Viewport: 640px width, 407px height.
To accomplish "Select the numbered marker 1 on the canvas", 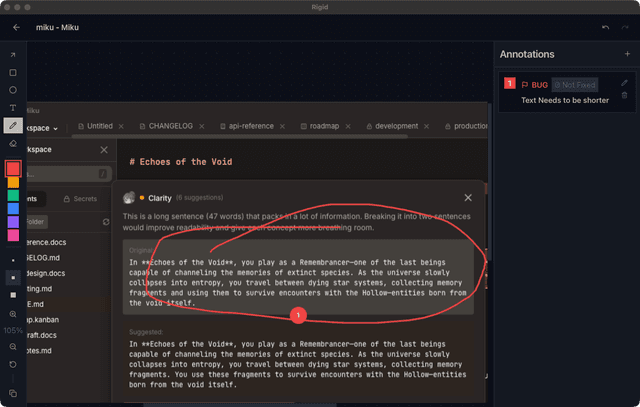I will [298, 315].
